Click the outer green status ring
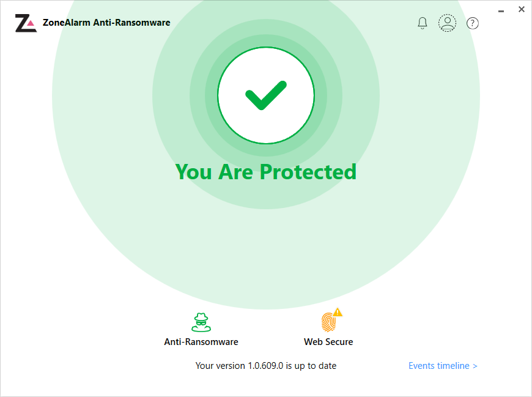 266,269
